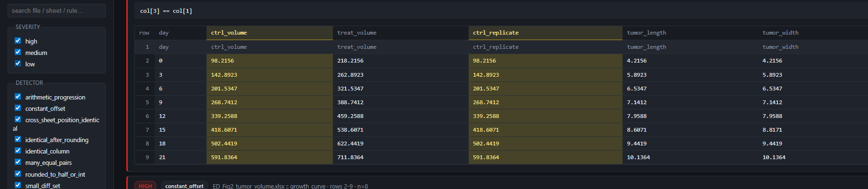The image size is (868, 189).
Task: Click ctrl_volume cell 142.8923
Action: pos(270,75)
